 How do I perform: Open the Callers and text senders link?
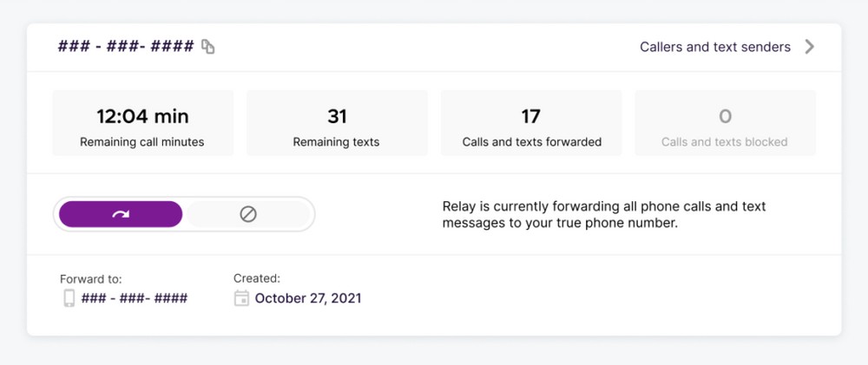click(x=714, y=47)
